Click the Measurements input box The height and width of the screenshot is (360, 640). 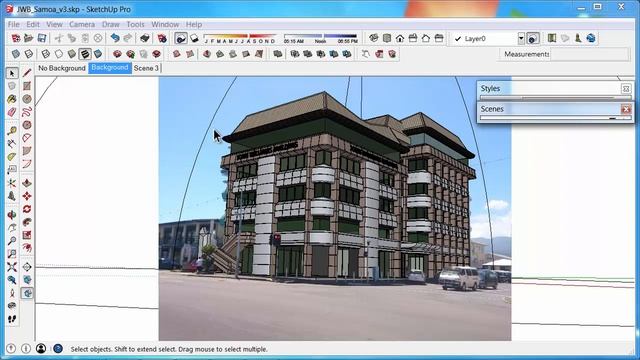coord(589,54)
